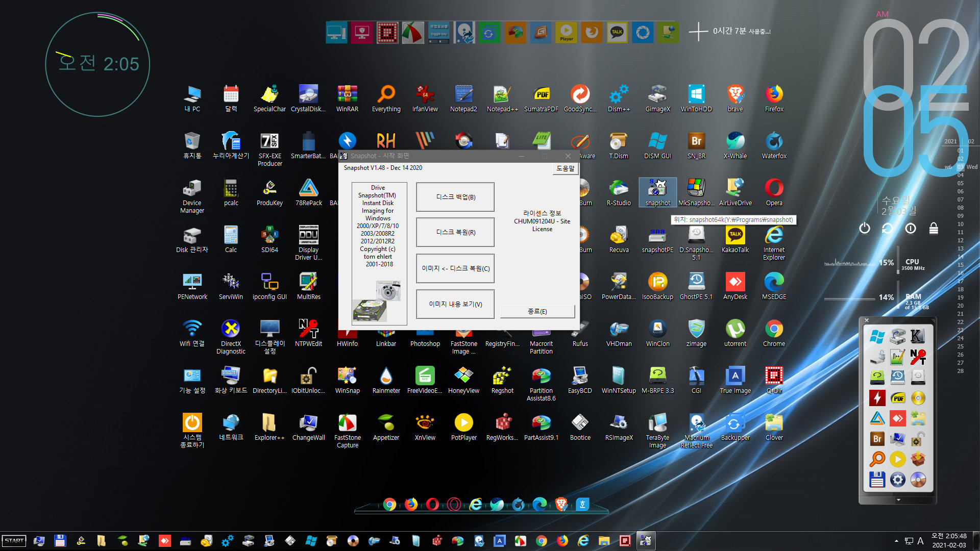This screenshot has height=551, width=980.
Task: Open Chrome desktop icon
Action: coord(774,333)
